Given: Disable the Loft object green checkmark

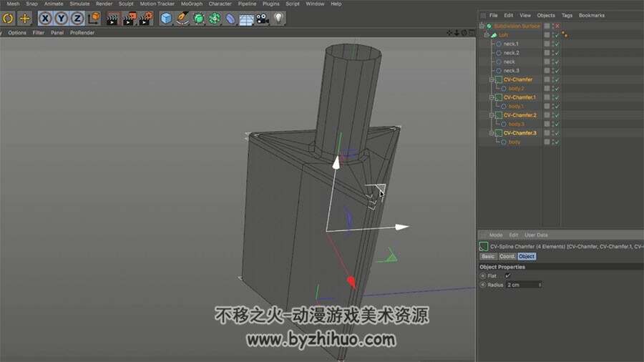Looking at the screenshot, I should point(557,35).
